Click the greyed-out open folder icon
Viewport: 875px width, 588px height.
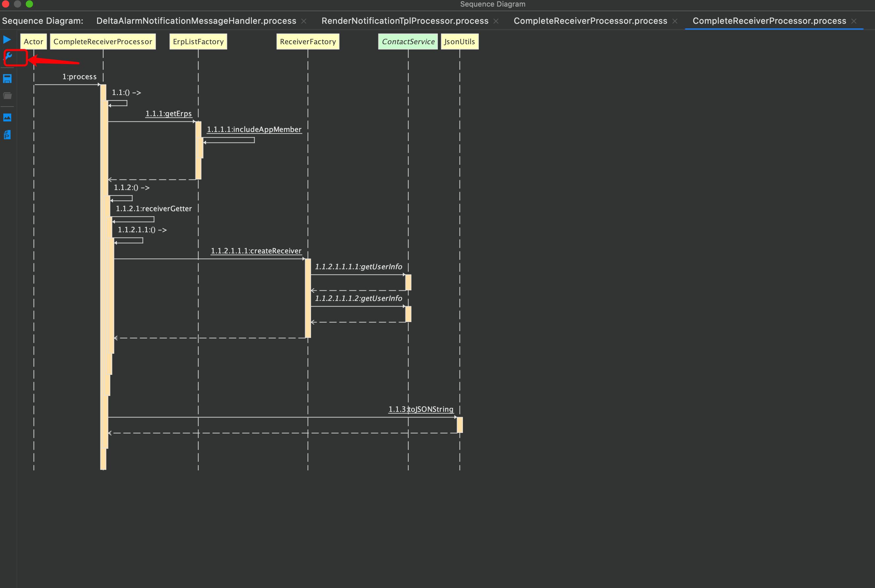[x=7, y=96]
